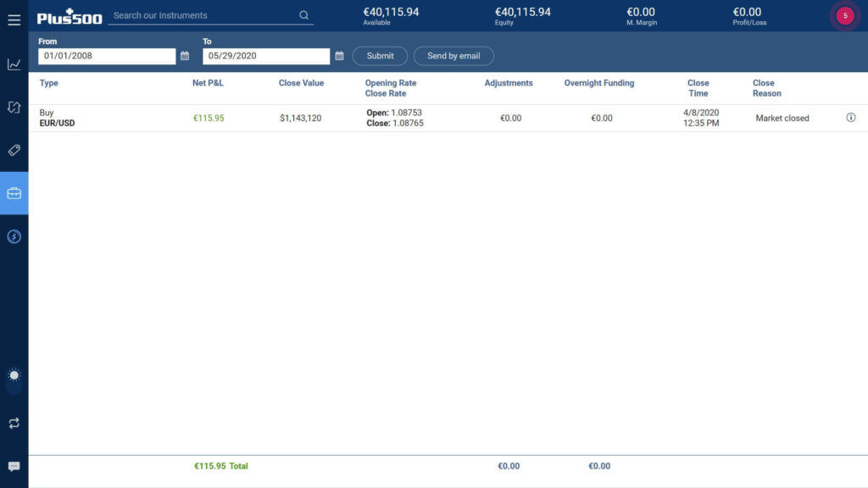Show details info icon for EUR/USD row
This screenshot has height=488, width=868.
(x=851, y=117)
